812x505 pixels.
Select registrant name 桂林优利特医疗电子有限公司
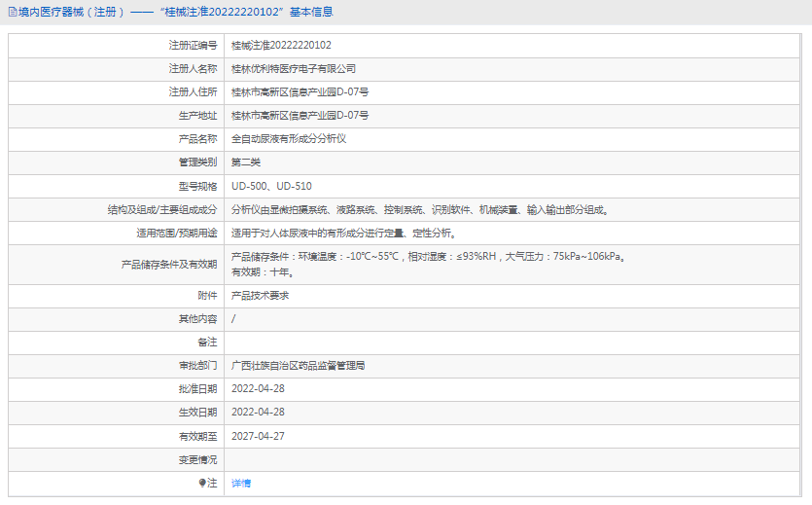pos(293,69)
